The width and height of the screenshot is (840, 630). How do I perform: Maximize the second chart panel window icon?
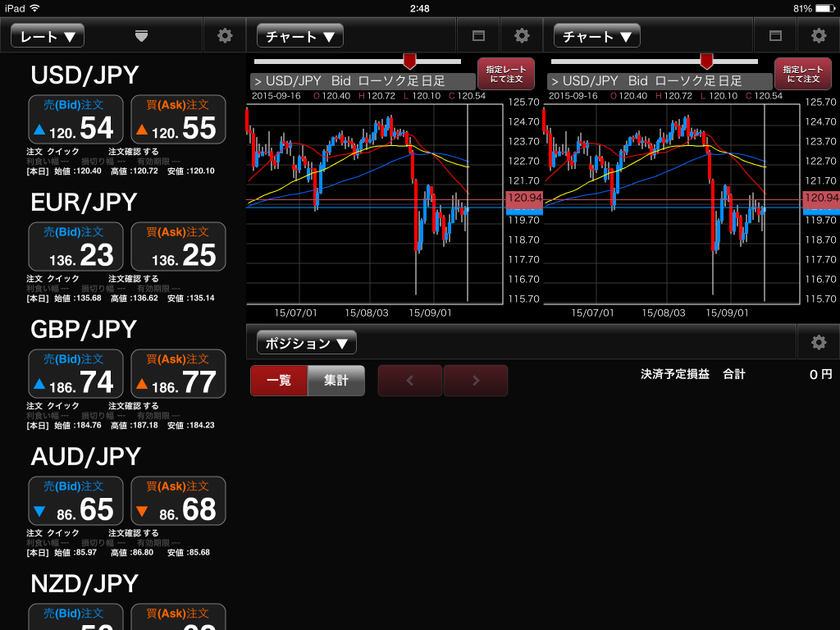click(x=775, y=36)
